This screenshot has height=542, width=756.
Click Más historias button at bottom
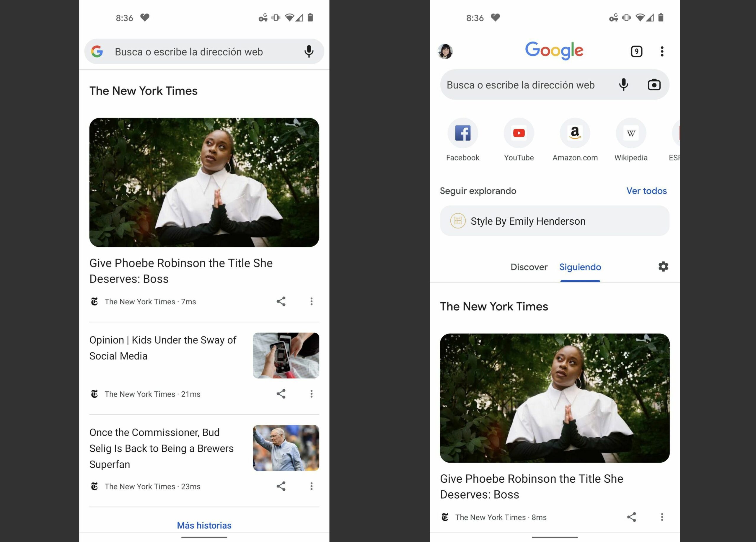(x=205, y=525)
